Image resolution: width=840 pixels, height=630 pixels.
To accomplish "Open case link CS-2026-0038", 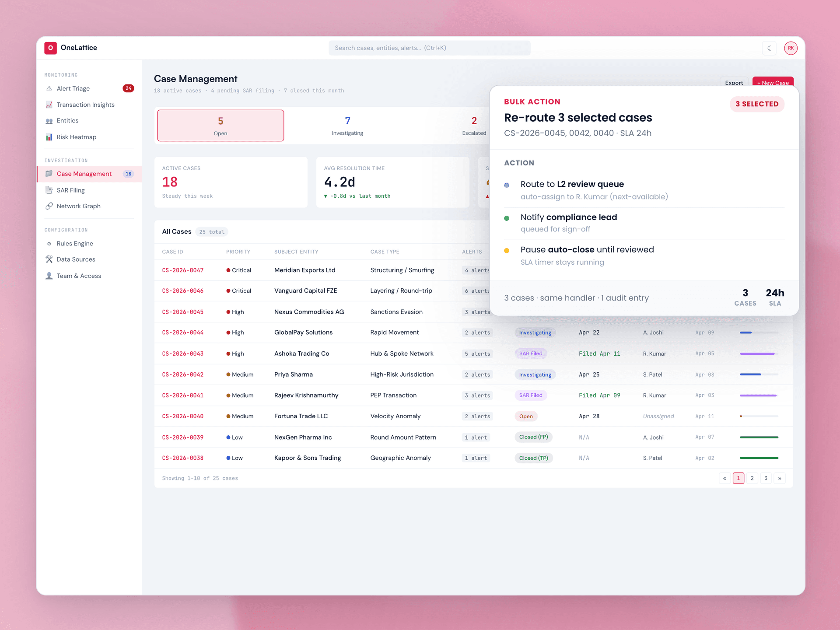I will (183, 458).
